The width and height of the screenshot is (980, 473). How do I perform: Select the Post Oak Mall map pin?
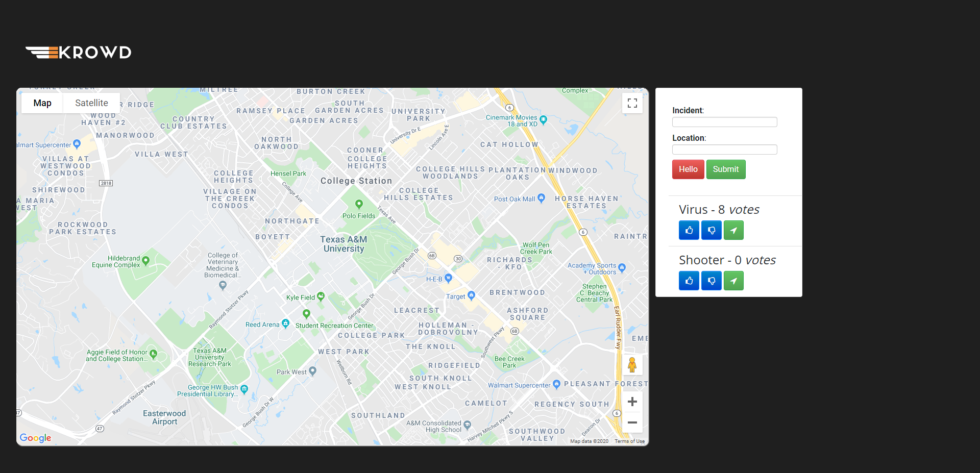542,198
